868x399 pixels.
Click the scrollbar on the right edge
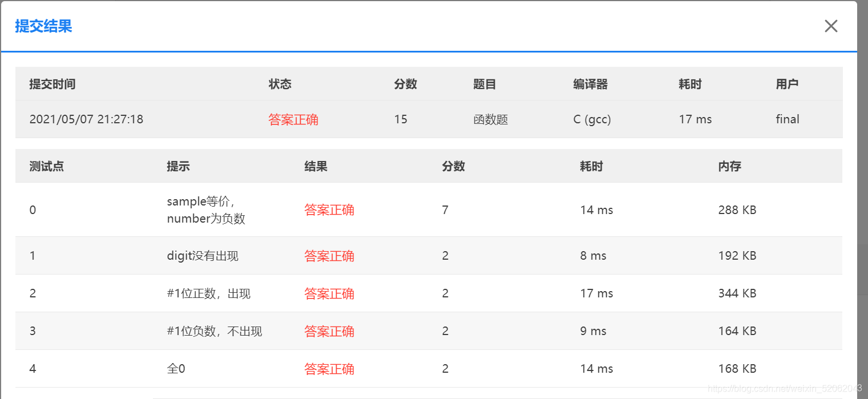(863, 200)
